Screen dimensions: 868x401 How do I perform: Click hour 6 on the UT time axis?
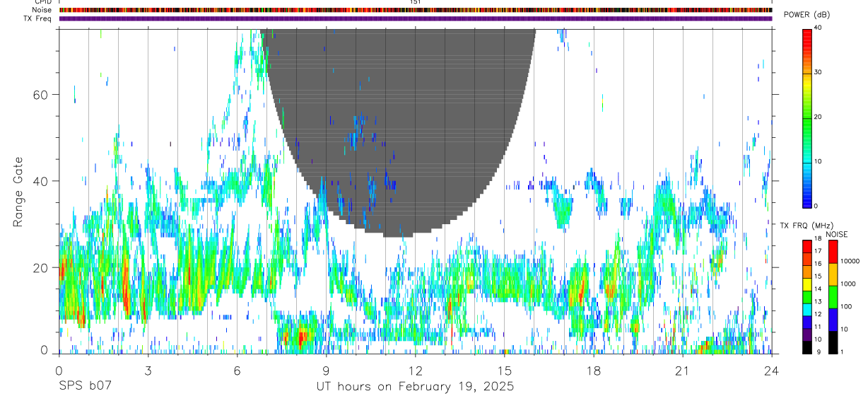tap(237, 370)
